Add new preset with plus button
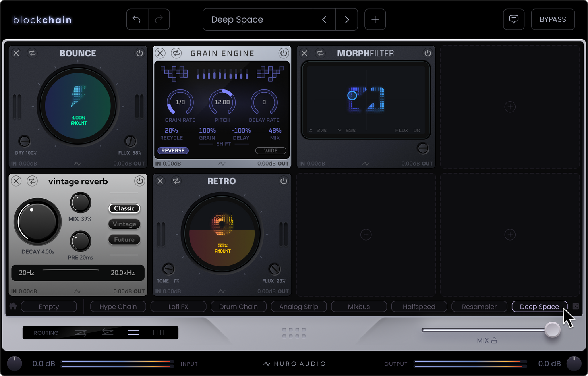 [375, 19]
